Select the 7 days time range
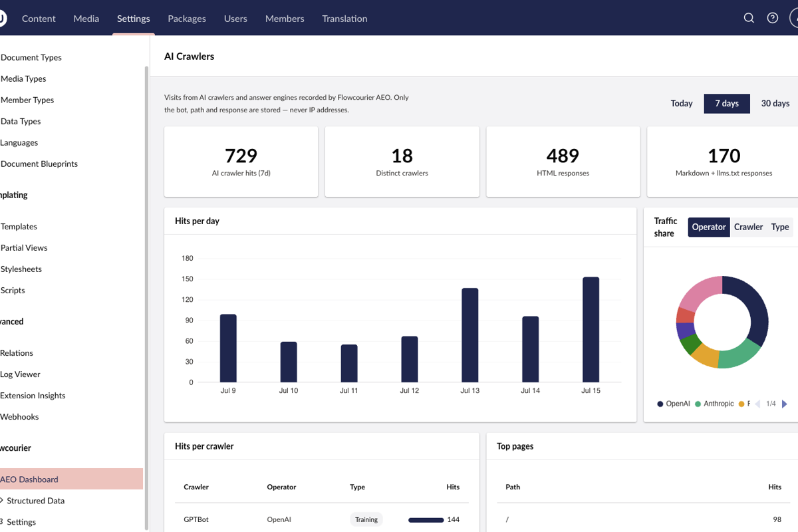798x532 pixels. click(727, 103)
